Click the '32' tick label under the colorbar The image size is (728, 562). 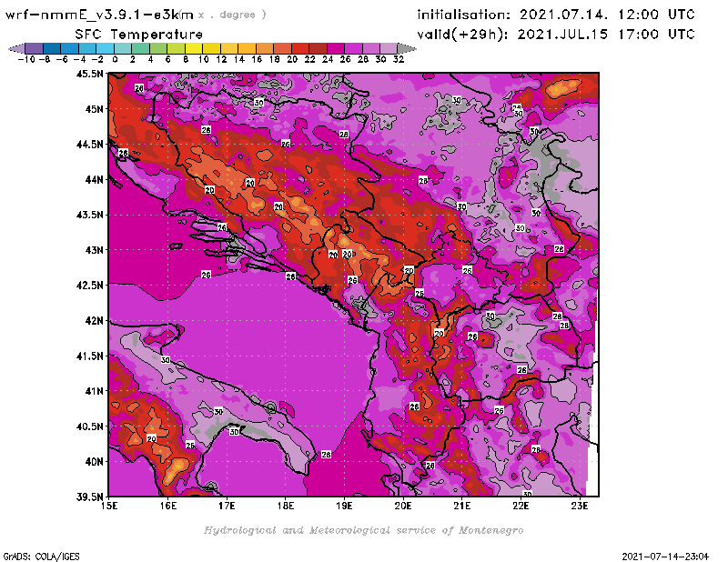pos(399,59)
